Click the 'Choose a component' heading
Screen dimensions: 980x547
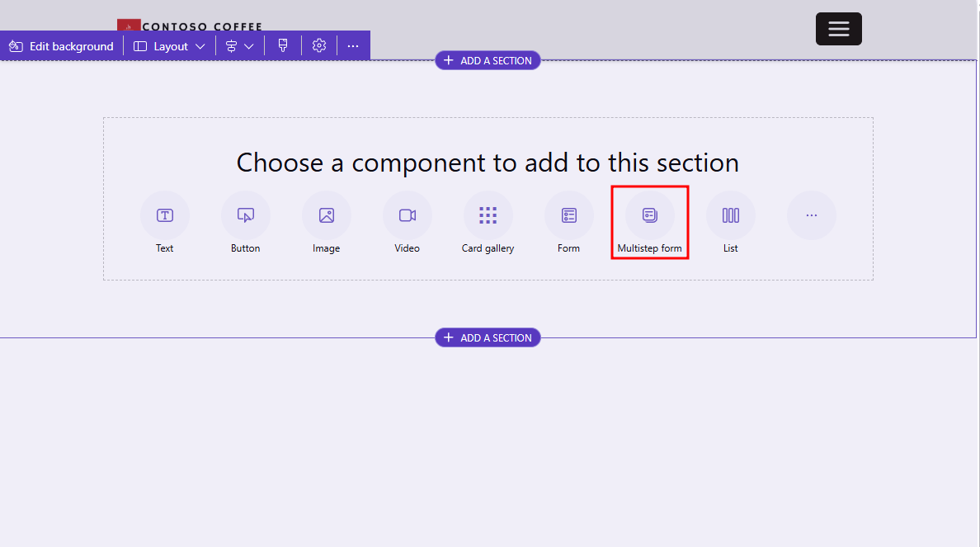coord(488,163)
